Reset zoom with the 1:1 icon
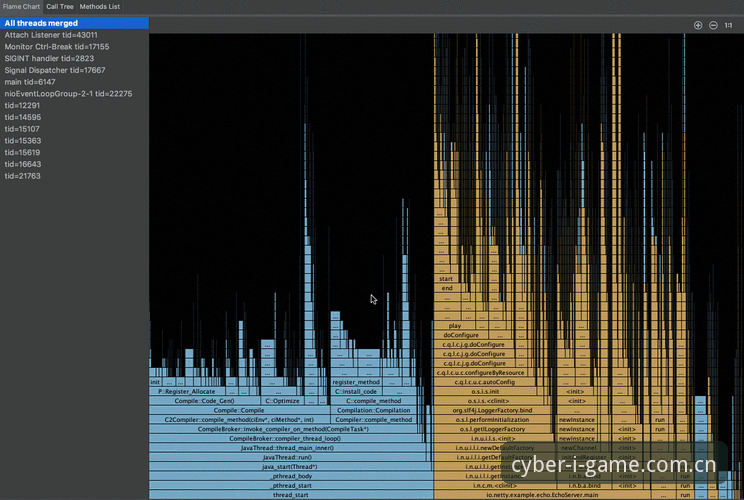Viewport: 744px width, 500px height. [x=728, y=25]
